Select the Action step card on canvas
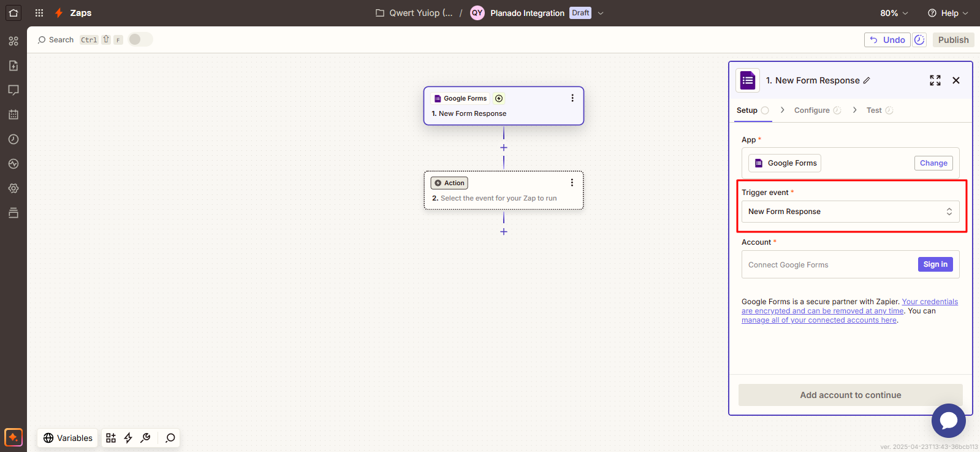980x452 pixels. tap(504, 190)
